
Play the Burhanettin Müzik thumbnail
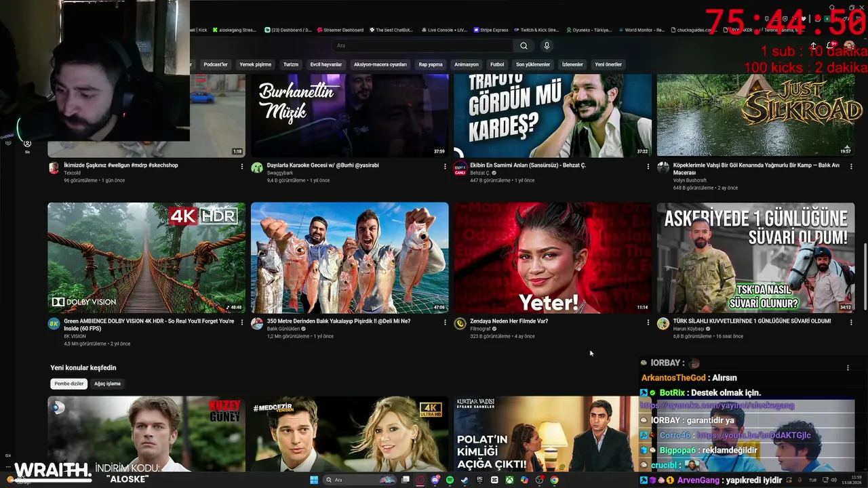[350, 115]
